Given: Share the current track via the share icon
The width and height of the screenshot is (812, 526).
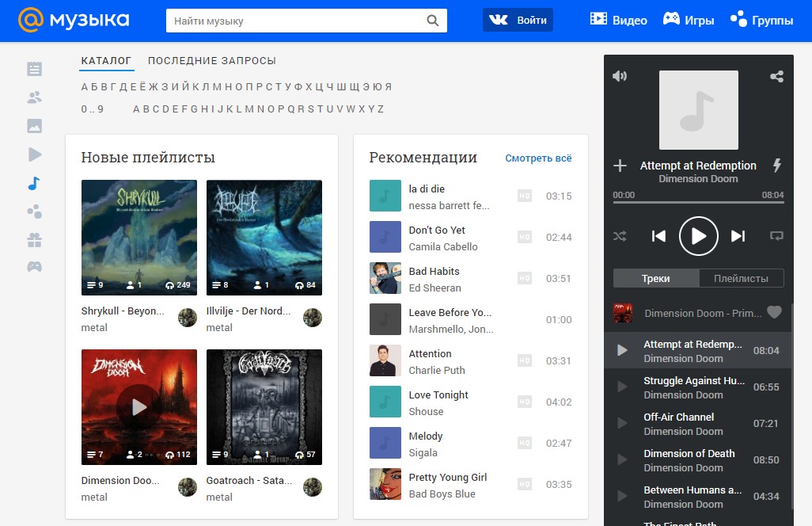Looking at the screenshot, I should pyautogui.click(x=776, y=76).
